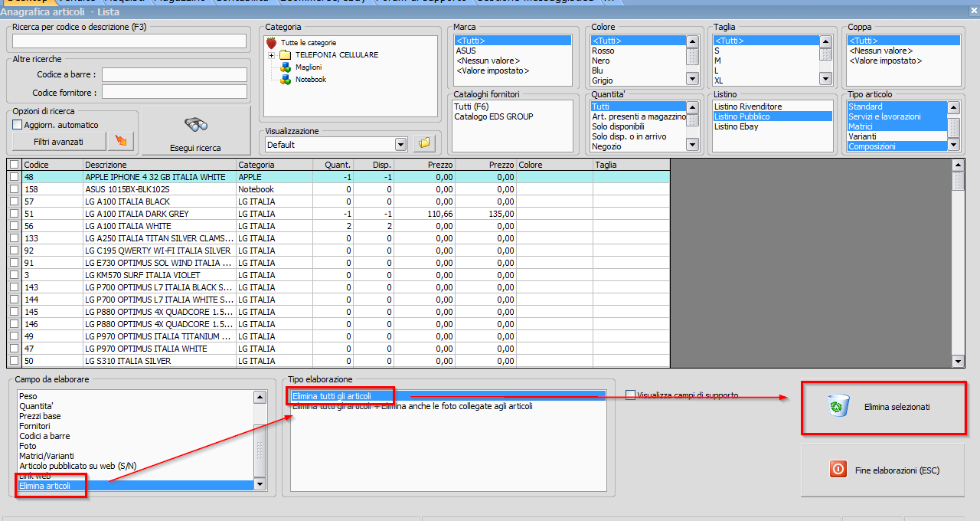Screen dimensions: 980x521
Task: Select Listino Rivenditore price list
Action: (x=773, y=106)
